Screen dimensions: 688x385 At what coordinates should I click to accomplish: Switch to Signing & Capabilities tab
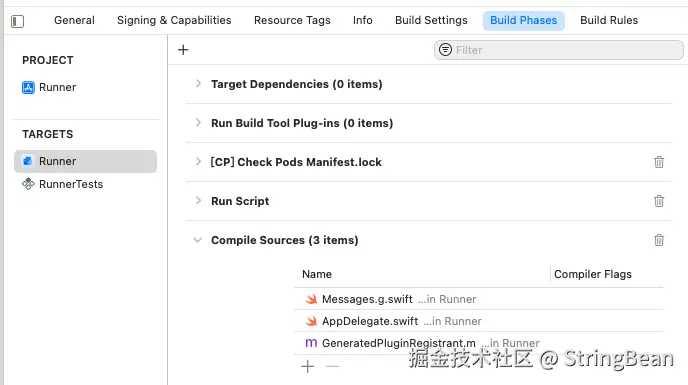[x=174, y=20]
